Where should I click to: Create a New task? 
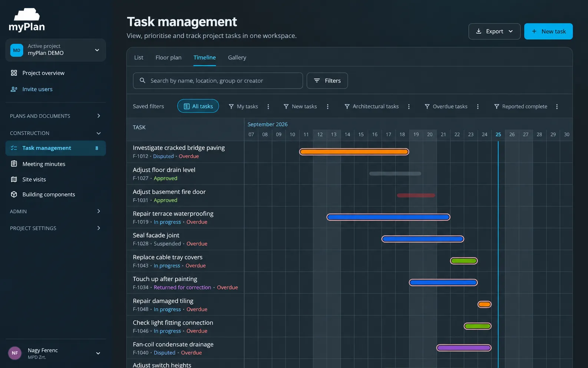[548, 31]
